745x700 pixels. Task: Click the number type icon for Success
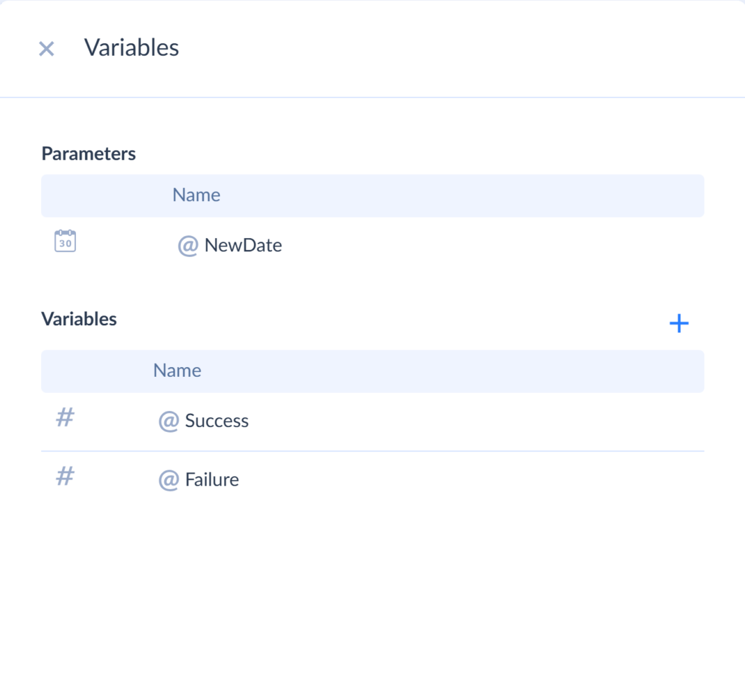tap(65, 418)
